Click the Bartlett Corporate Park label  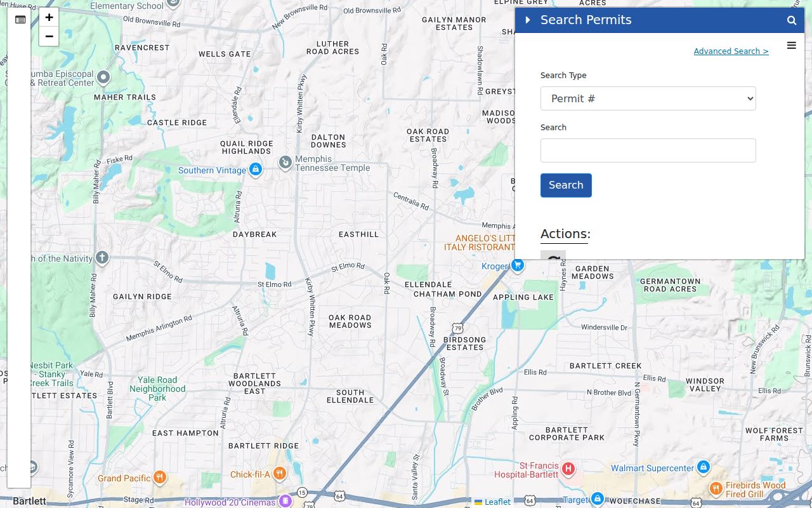coord(566,434)
